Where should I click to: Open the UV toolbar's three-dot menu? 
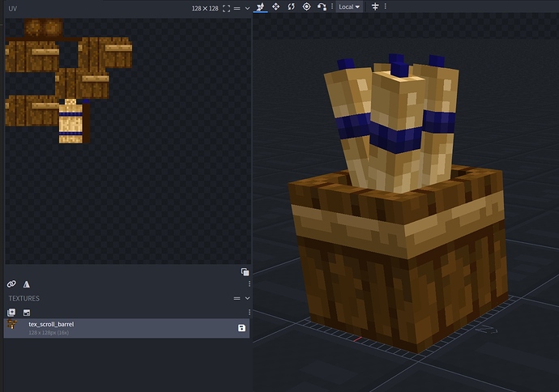coord(250,283)
